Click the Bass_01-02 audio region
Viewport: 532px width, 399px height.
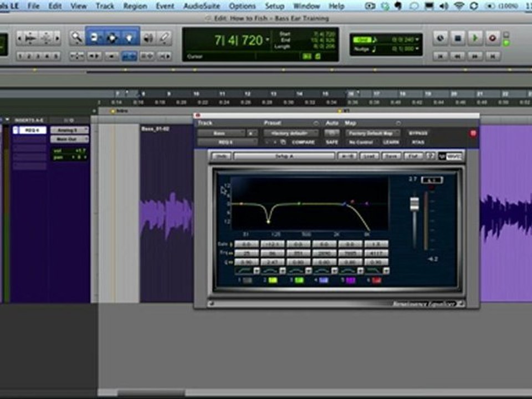click(x=167, y=213)
